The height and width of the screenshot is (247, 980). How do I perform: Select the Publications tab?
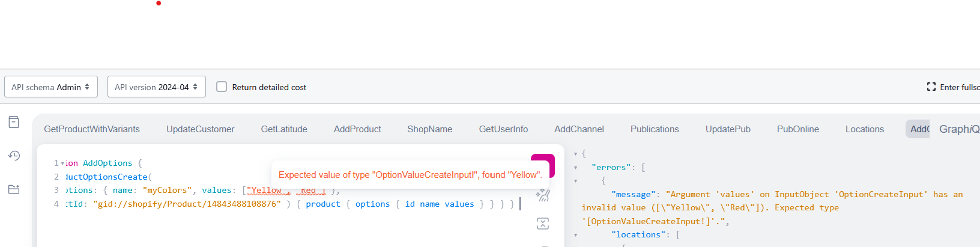(655, 129)
